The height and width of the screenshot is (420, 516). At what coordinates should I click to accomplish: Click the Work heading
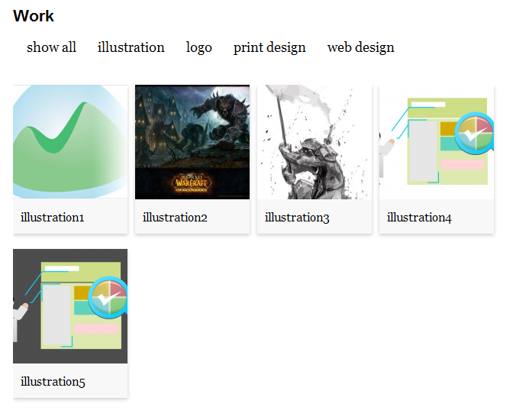pos(34,16)
